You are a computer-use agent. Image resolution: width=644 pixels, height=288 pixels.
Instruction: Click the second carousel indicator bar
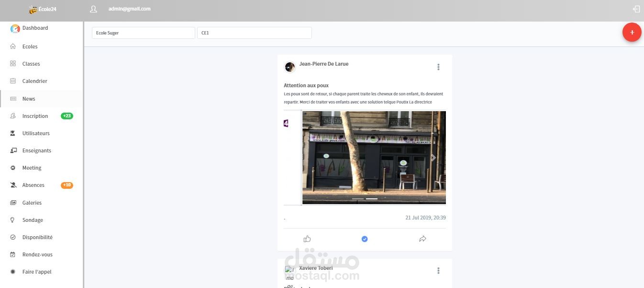point(372,199)
